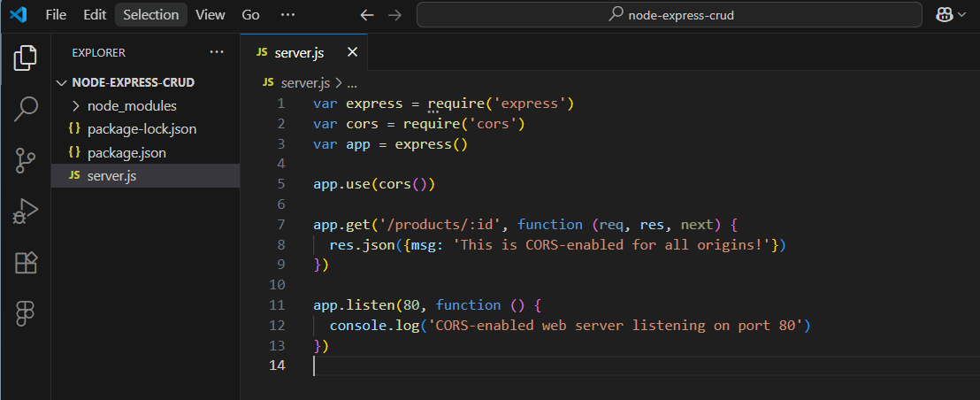Open the Extensions view icon
The width and height of the screenshot is (980, 400).
point(26,262)
